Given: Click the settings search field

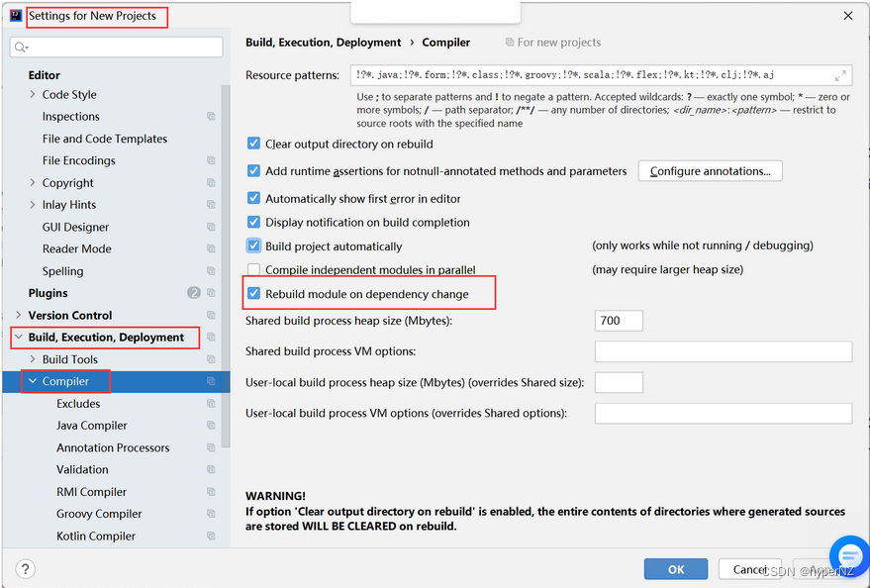Looking at the screenshot, I should [117, 48].
